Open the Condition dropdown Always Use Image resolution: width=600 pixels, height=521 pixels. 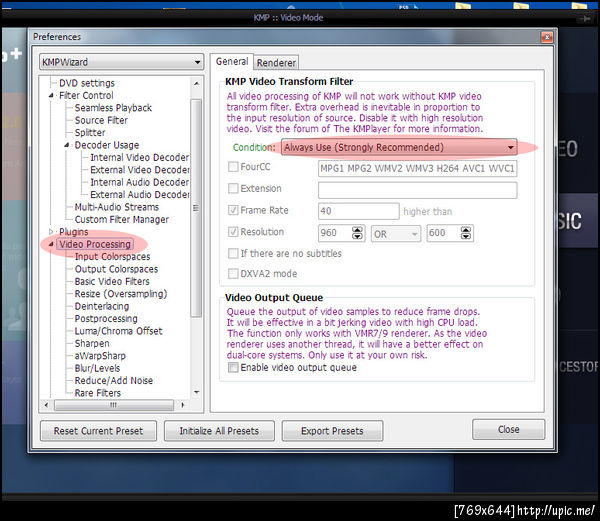[399, 147]
